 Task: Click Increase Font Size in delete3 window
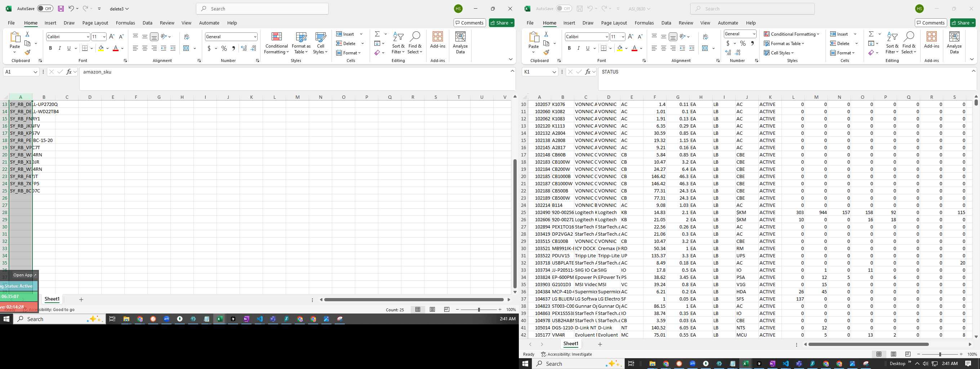(112, 36)
